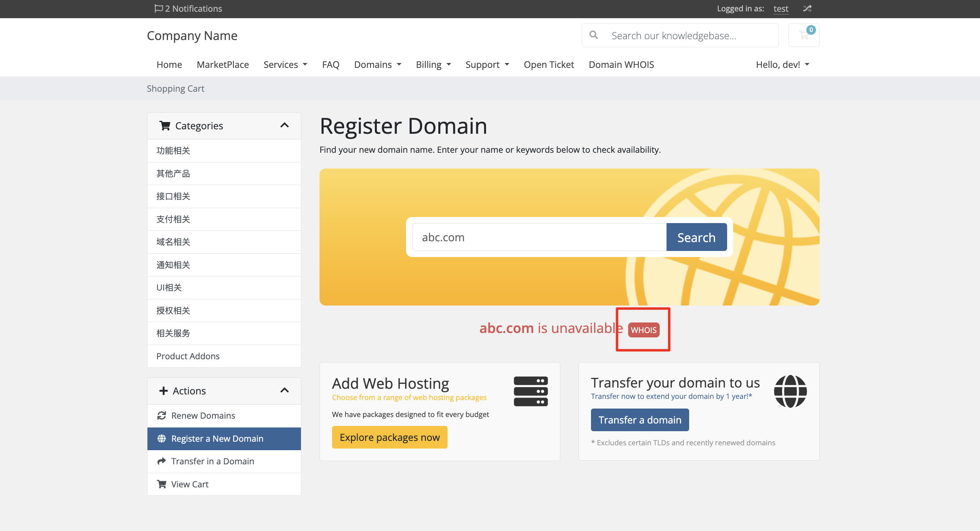
Task: Click the shuffle icon in top bar
Action: 807,8
